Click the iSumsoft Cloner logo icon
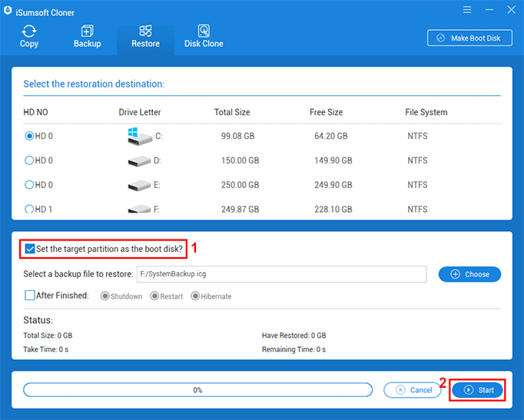The image size is (524, 420). pos(8,10)
